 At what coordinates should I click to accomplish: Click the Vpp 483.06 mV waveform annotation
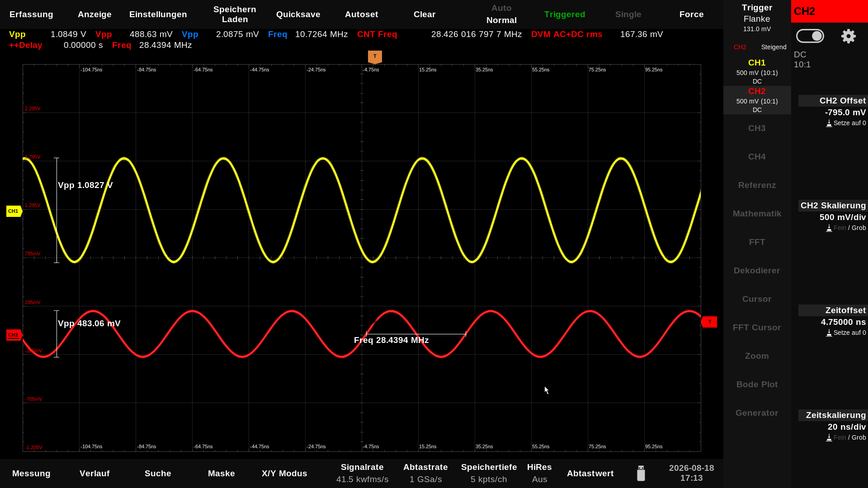click(x=89, y=324)
